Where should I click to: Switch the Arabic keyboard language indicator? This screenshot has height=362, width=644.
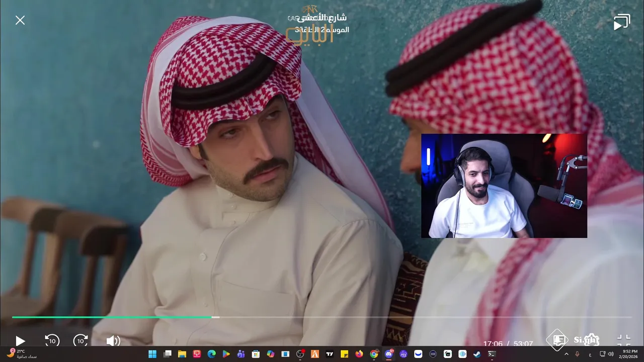click(x=590, y=354)
